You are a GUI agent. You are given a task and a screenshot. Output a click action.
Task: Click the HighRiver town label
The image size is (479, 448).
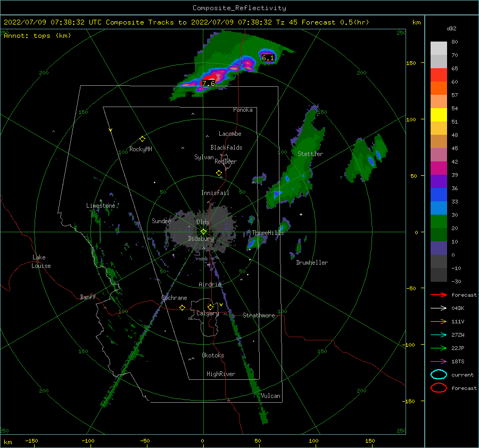[x=221, y=374]
